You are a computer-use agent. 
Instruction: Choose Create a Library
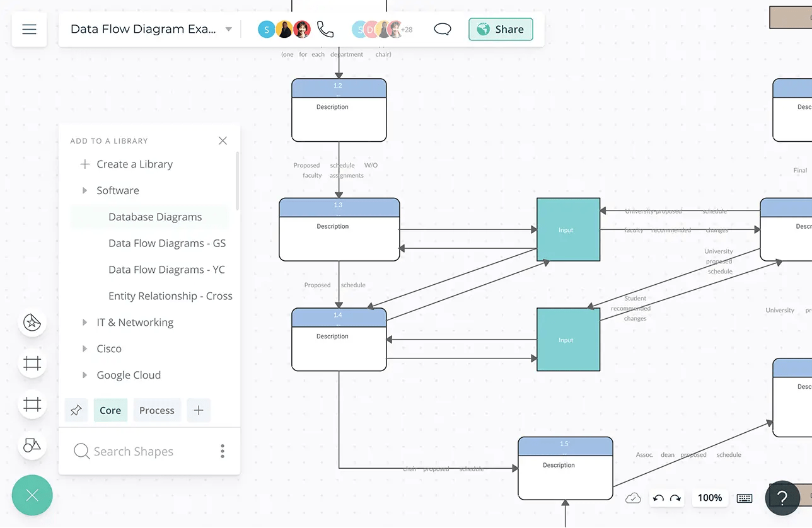click(x=134, y=164)
